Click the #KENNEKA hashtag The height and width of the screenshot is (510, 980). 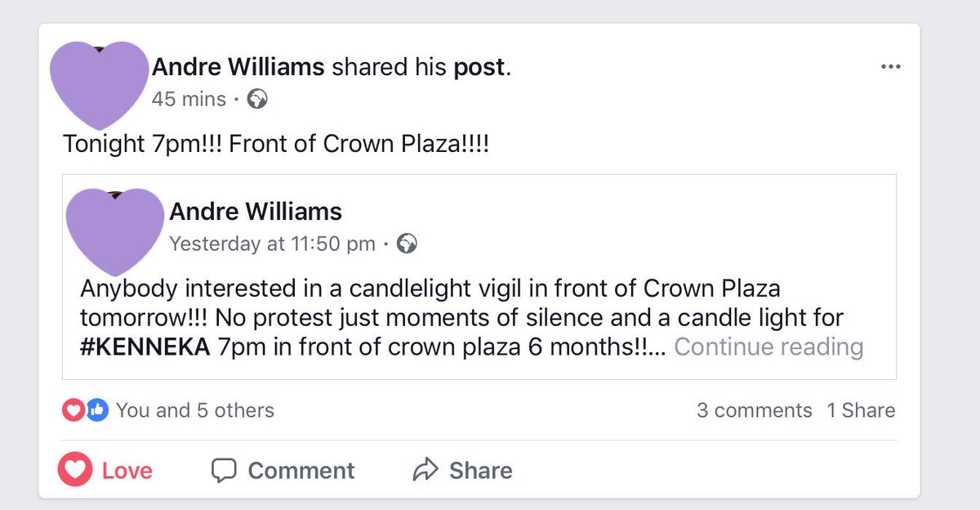(145, 347)
